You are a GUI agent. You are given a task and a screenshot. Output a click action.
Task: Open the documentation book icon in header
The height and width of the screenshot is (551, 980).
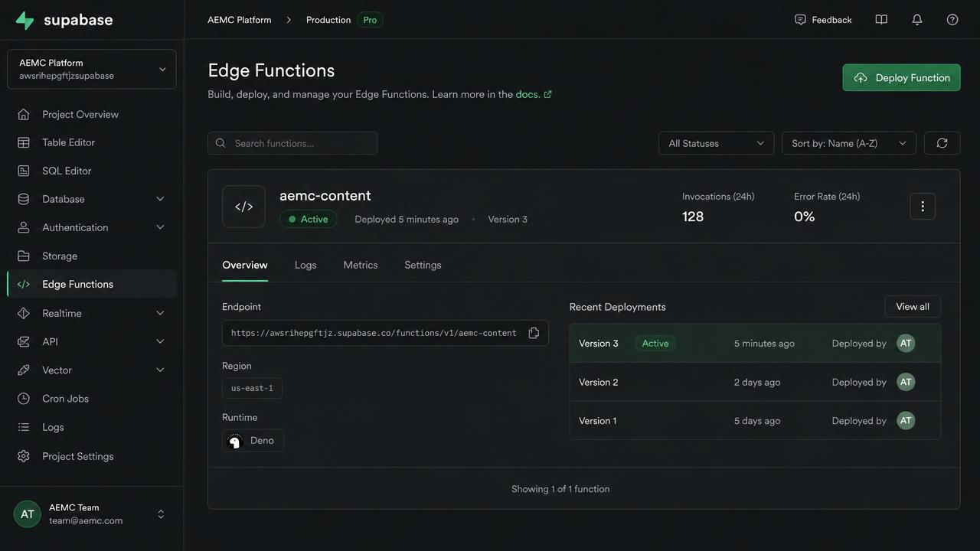(881, 20)
